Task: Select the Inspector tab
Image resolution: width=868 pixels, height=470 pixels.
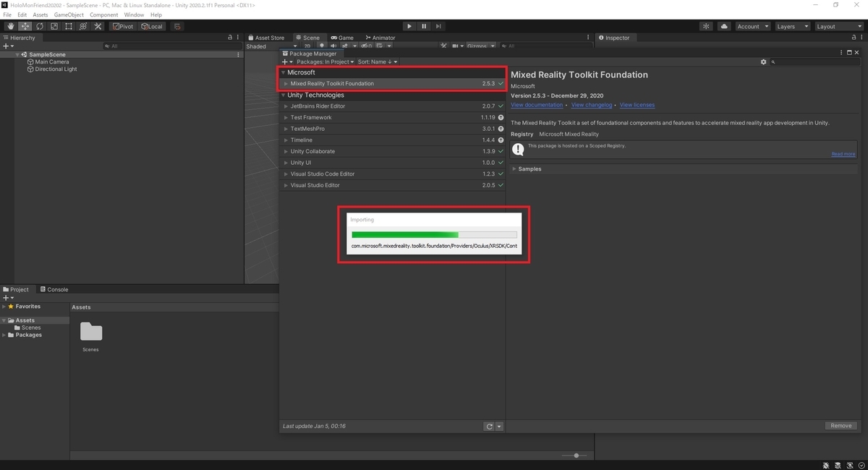Action: (x=613, y=38)
